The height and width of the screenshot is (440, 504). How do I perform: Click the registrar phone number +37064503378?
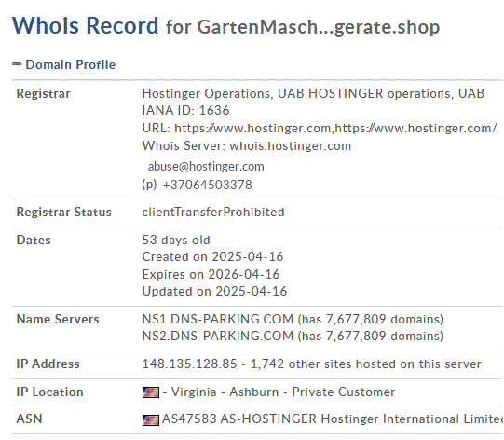pos(208,185)
